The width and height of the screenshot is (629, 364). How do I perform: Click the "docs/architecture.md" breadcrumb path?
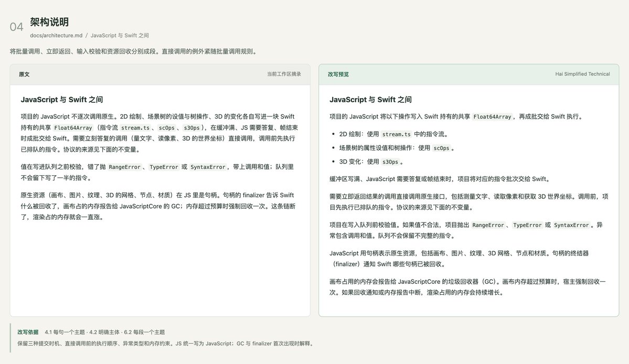pyautogui.click(x=56, y=35)
